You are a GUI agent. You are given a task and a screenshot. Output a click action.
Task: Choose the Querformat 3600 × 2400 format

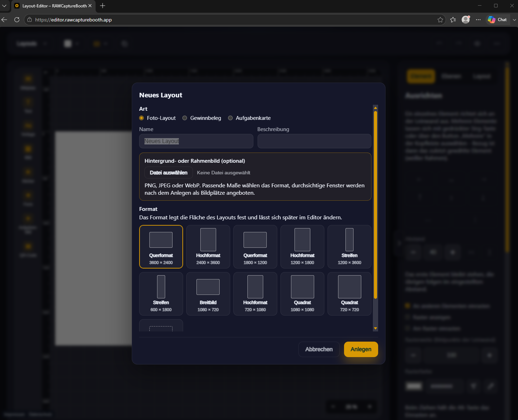tap(161, 247)
